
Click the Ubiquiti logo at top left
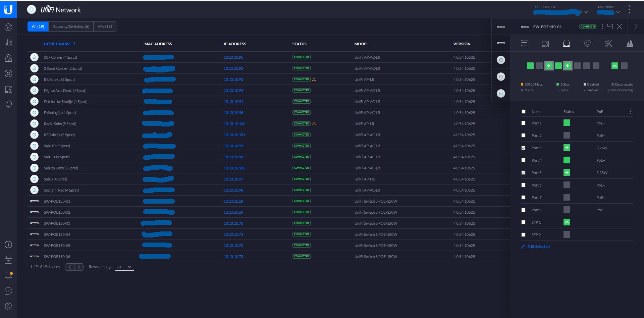8,9
